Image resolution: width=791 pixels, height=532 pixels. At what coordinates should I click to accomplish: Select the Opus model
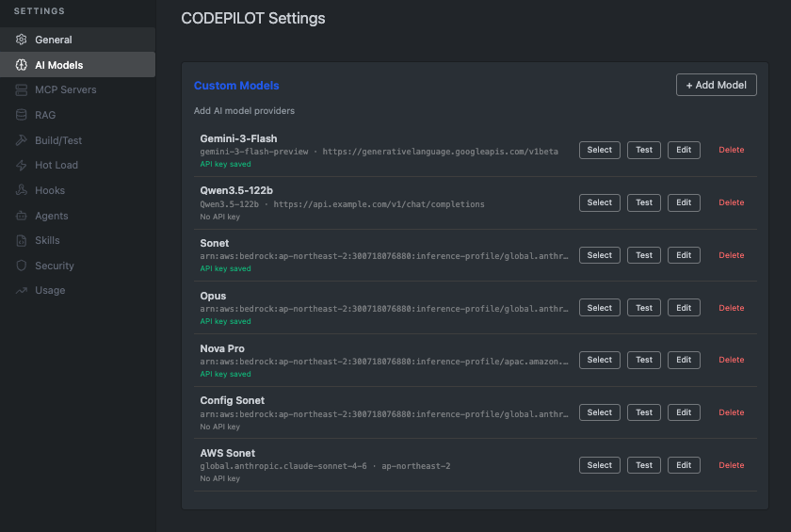(x=599, y=308)
